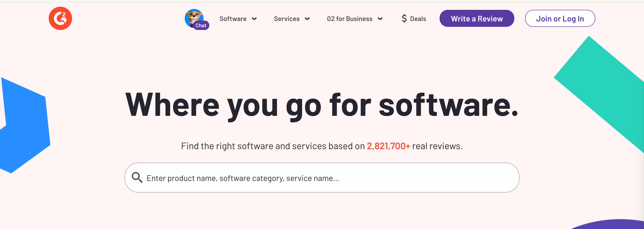
Task: Click the purple Chat badge
Action: pos(201,25)
